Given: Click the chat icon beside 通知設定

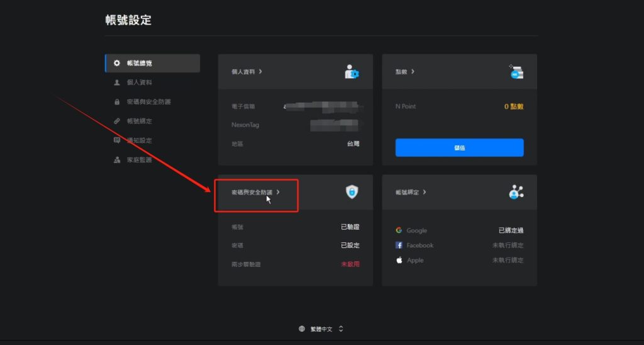Looking at the screenshot, I should (x=116, y=140).
